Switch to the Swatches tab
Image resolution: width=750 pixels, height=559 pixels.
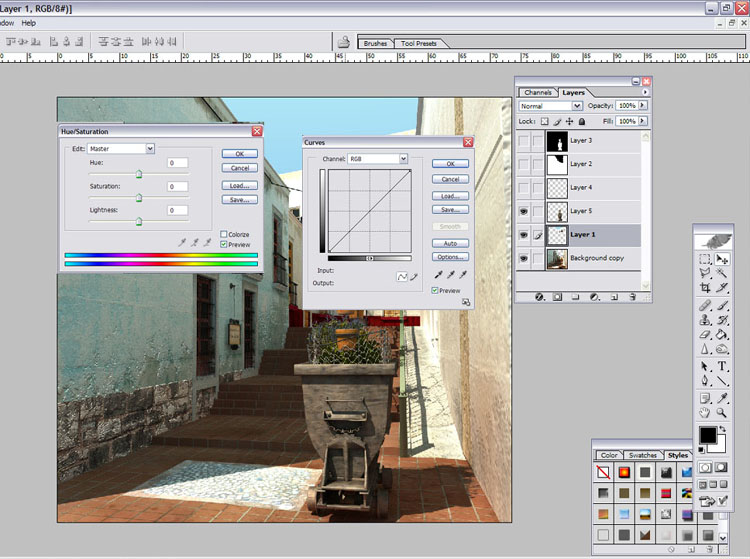point(642,455)
